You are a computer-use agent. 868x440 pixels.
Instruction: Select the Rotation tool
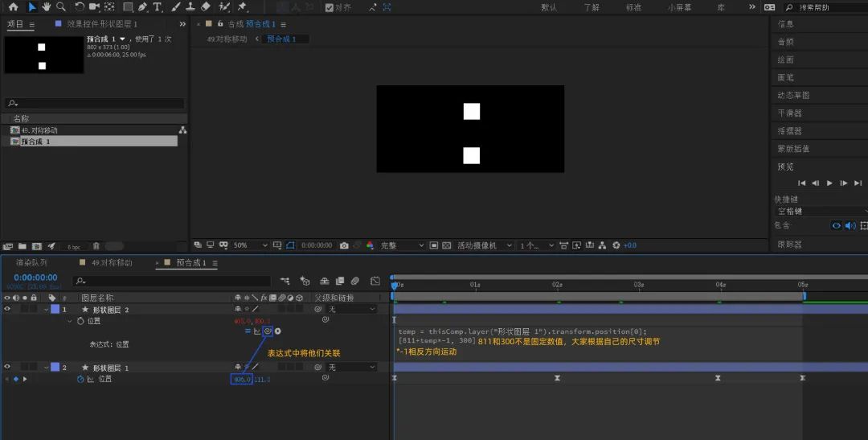coord(79,7)
